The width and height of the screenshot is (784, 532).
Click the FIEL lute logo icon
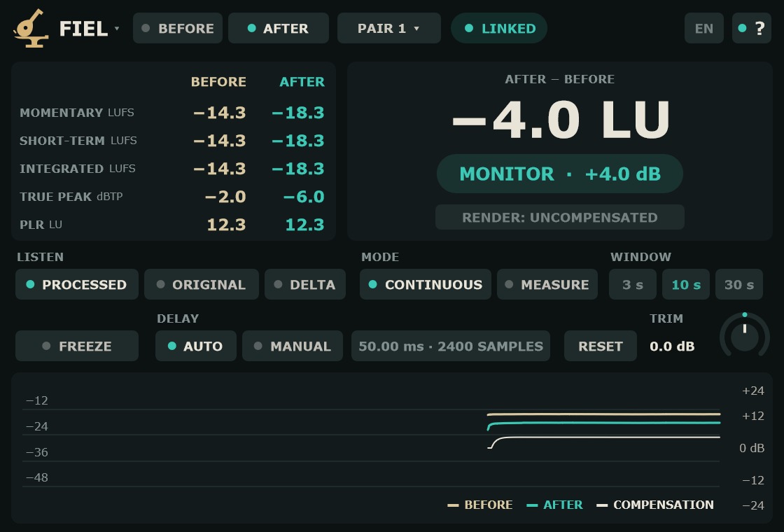31,29
